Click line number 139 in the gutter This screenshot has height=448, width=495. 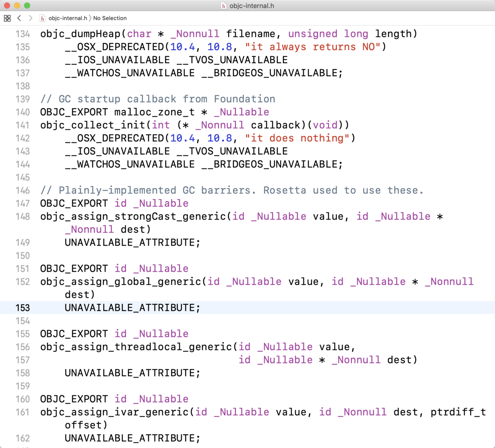click(x=23, y=99)
